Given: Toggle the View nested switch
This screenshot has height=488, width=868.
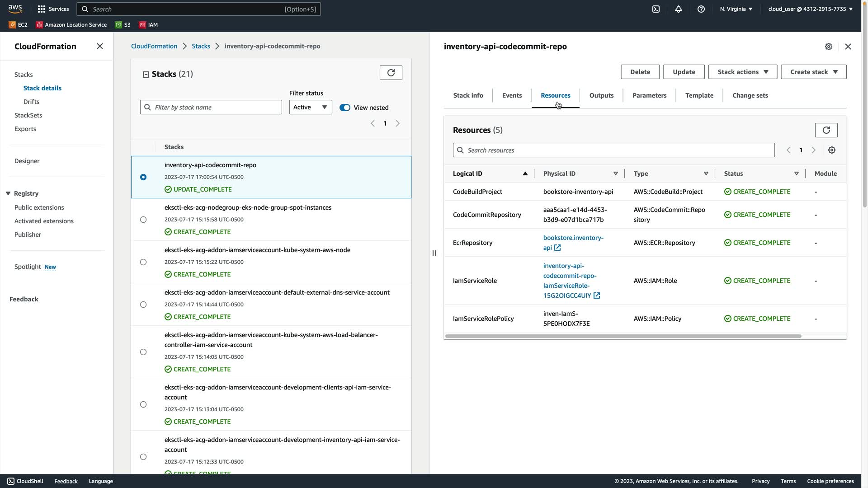Looking at the screenshot, I should [x=345, y=108].
